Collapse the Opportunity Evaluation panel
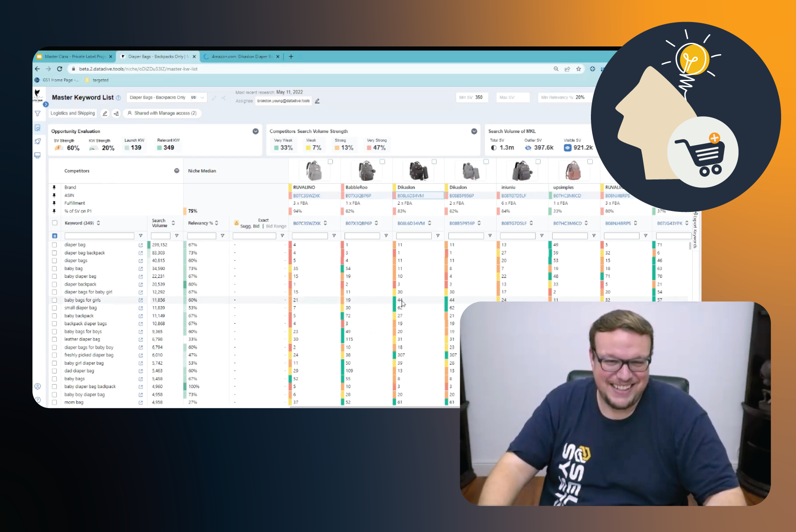This screenshot has height=532, width=796. [256, 131]
